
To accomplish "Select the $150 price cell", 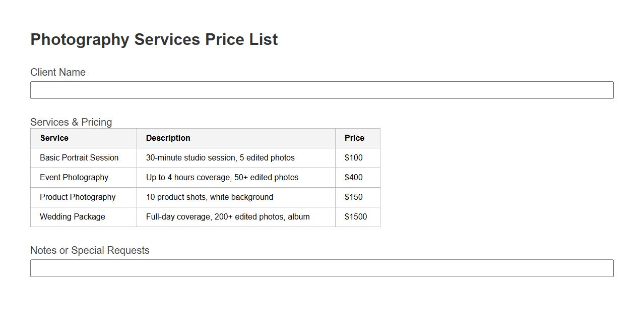I will pos(354,197).
